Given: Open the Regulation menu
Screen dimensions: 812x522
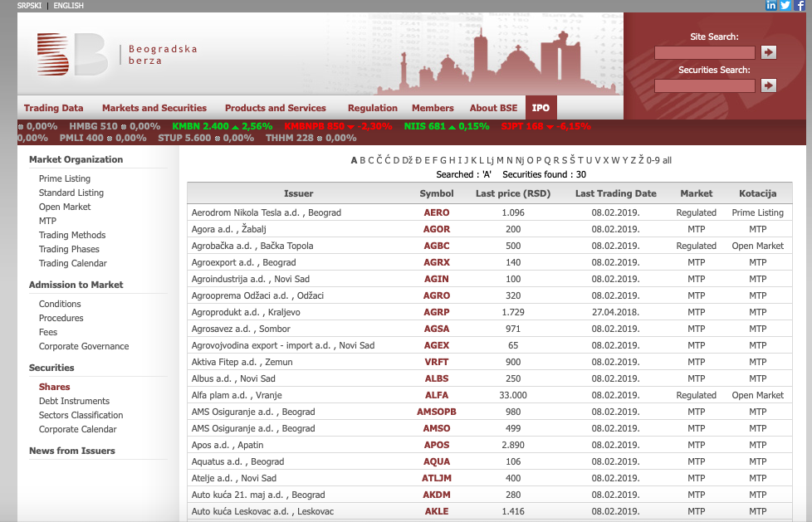Looking at the screenshot, I should pos(373,108).
